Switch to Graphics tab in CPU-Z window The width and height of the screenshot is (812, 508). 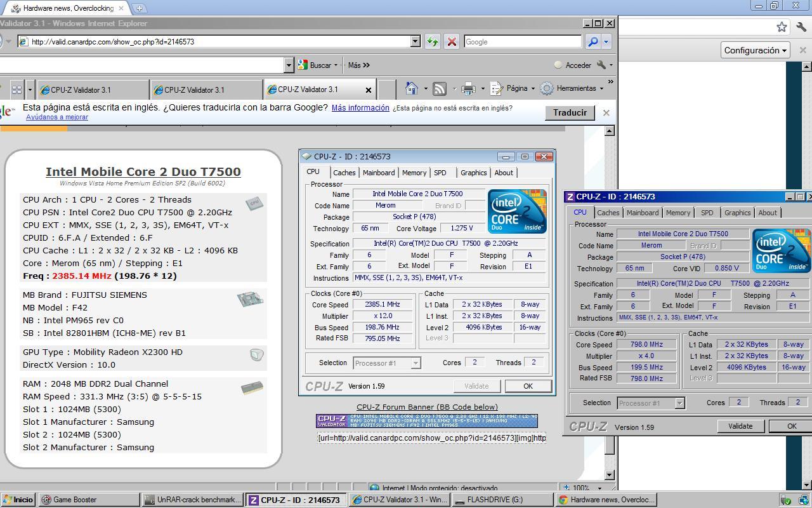(737, 213)
